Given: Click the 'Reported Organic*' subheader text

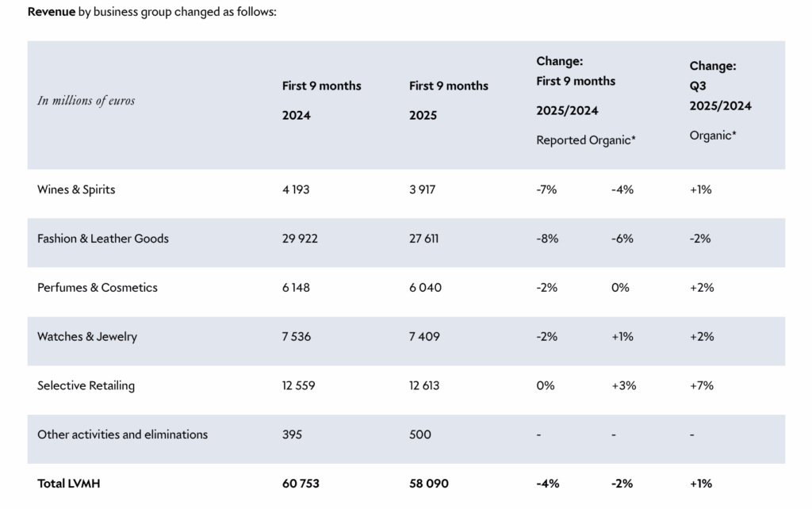Looking at the screenshot, I should [x=587, y=140].
